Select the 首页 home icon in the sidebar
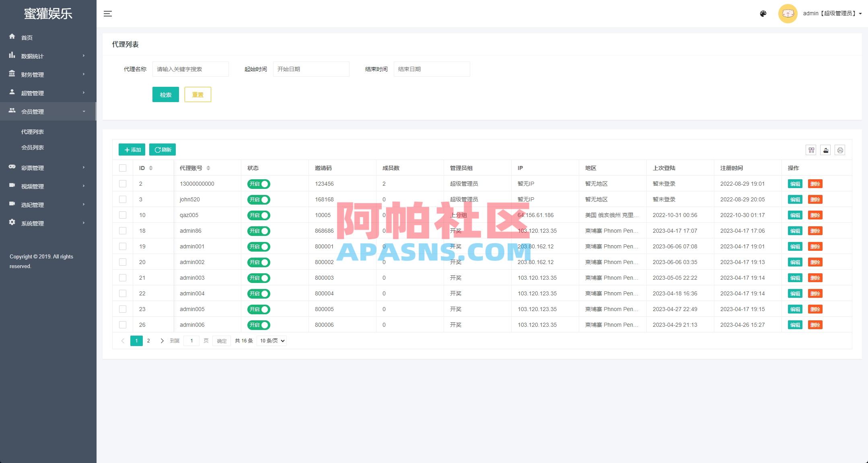The width and height of the screenshot is (868, 463). tap(12, 37)
